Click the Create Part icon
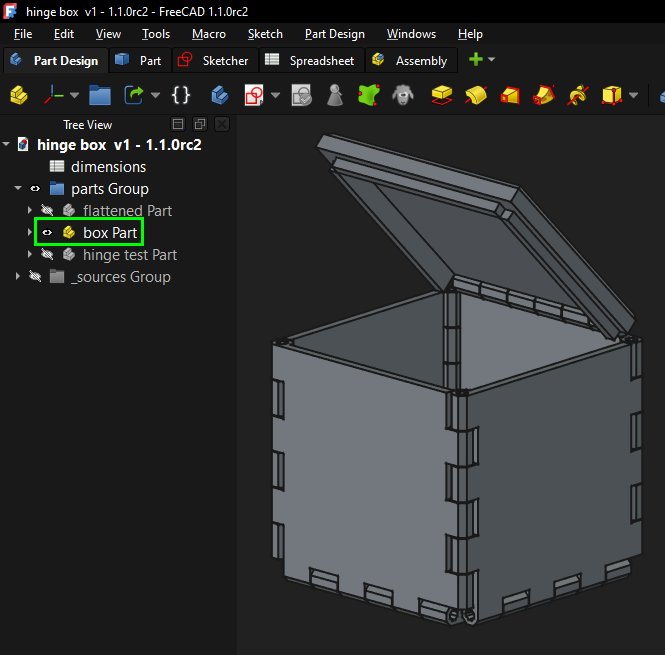Image resolution: width=665 pixels, height=655 pixels. 19,95
